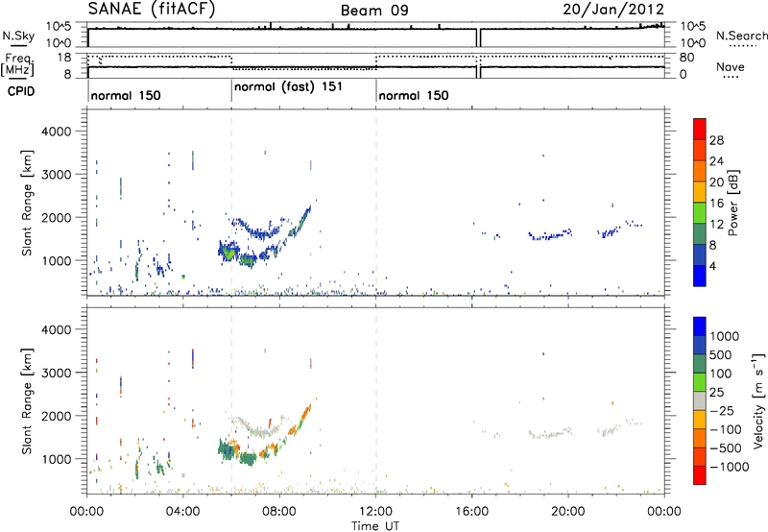Viewport: 768px width, 532px height.
Task: Select the light green 25–100 velocity swatch
Action: 700,382
